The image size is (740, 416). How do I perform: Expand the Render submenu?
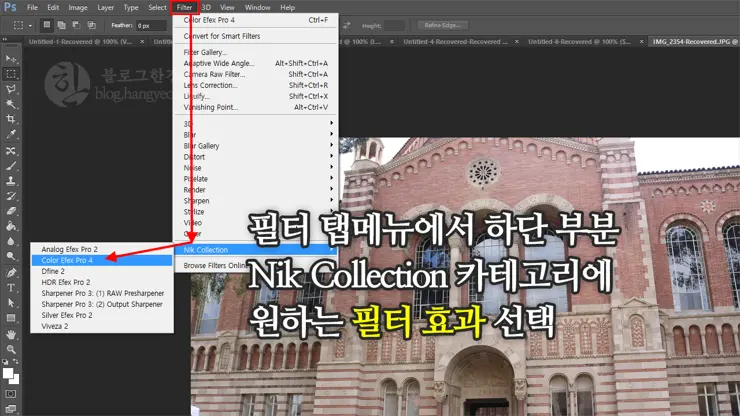[256, 189]
